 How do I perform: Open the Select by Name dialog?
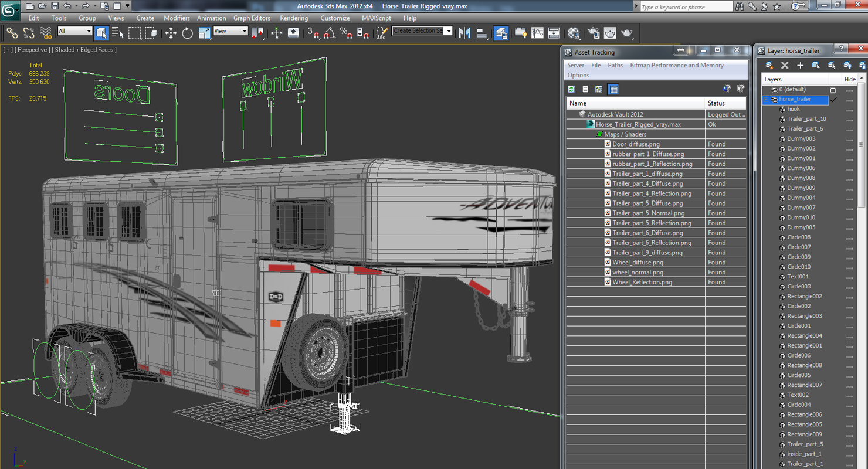click(118, 33)
